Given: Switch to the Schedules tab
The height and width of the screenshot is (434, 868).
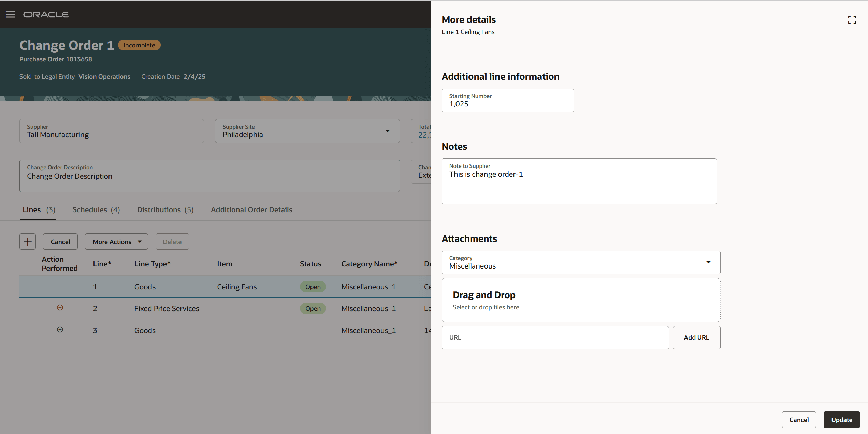Looking at the screenshot, I should [96, 210].
